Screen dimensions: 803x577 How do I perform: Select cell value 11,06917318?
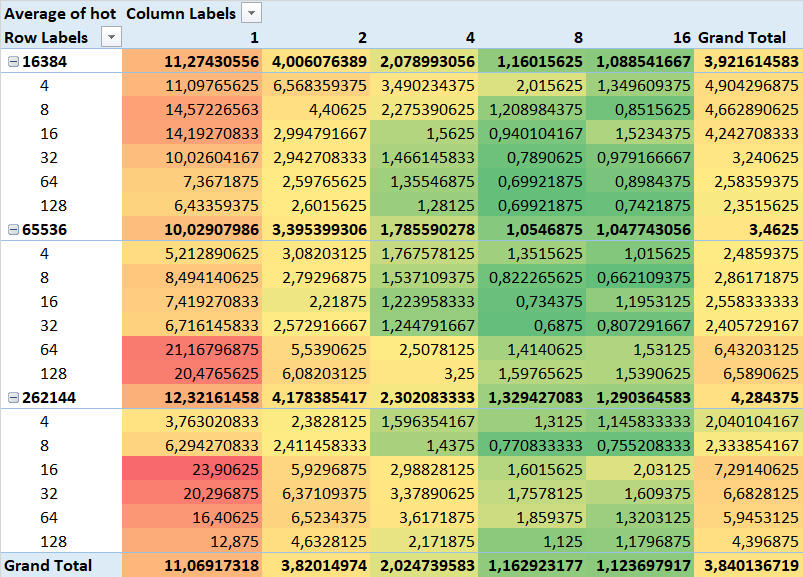click(212, 565)
